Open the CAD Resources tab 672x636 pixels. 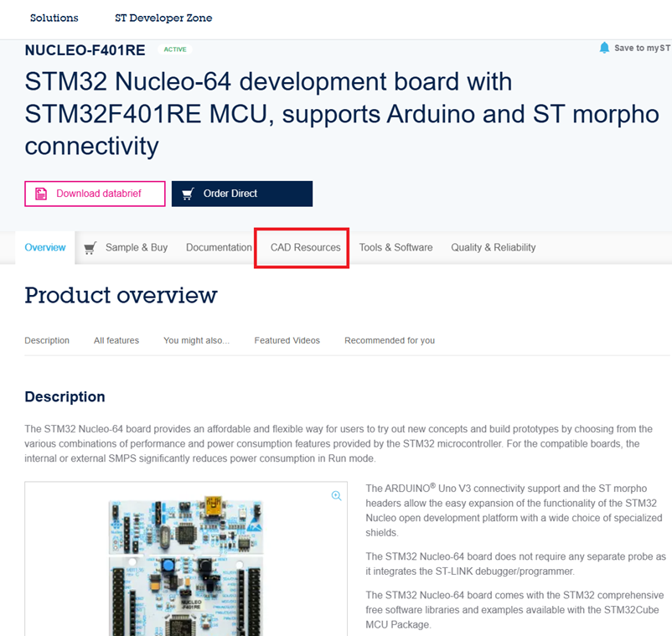click(306, 248)
